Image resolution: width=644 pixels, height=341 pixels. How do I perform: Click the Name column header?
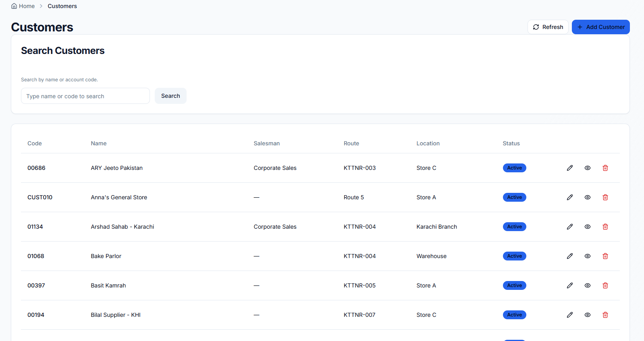(99, 143)
